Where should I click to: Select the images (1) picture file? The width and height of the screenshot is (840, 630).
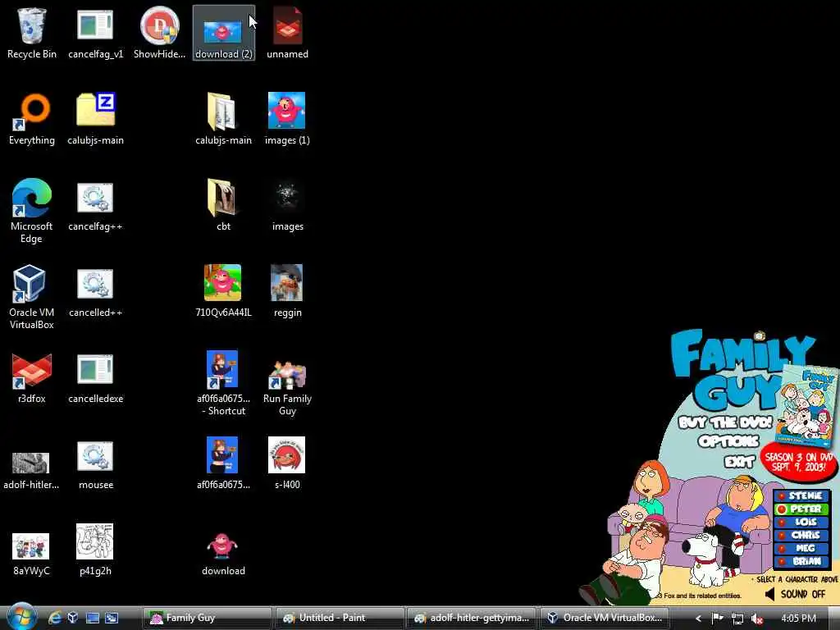click(287, 119)
